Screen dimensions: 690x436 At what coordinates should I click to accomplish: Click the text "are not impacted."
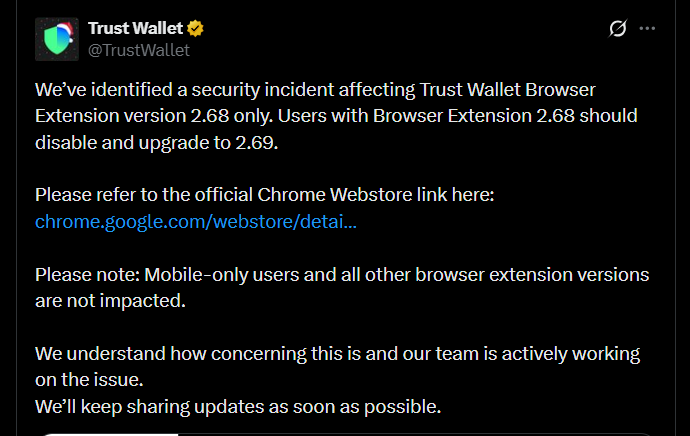(x=110, y=301)
